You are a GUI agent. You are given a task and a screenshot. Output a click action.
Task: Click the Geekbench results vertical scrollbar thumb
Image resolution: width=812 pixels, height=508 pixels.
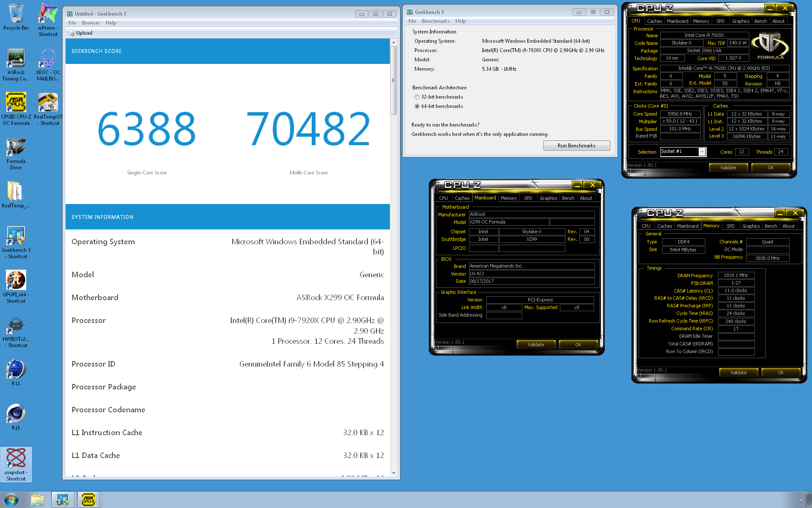[x=393, y=80]
